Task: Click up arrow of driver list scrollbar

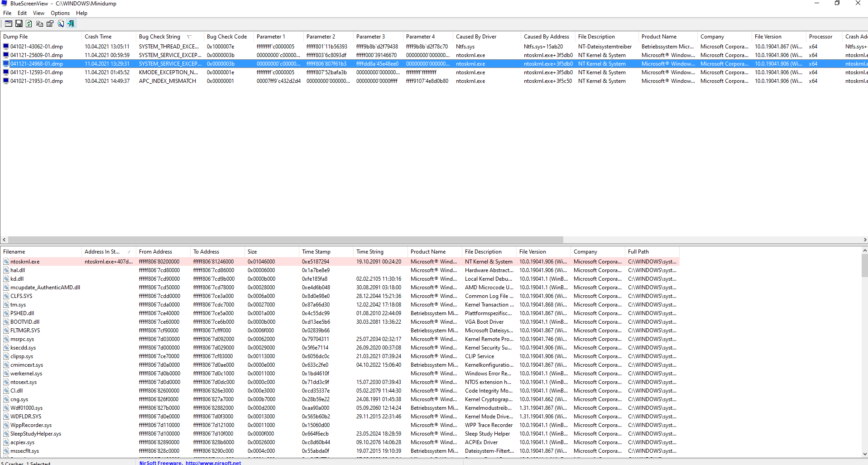Action: point(864,250)
